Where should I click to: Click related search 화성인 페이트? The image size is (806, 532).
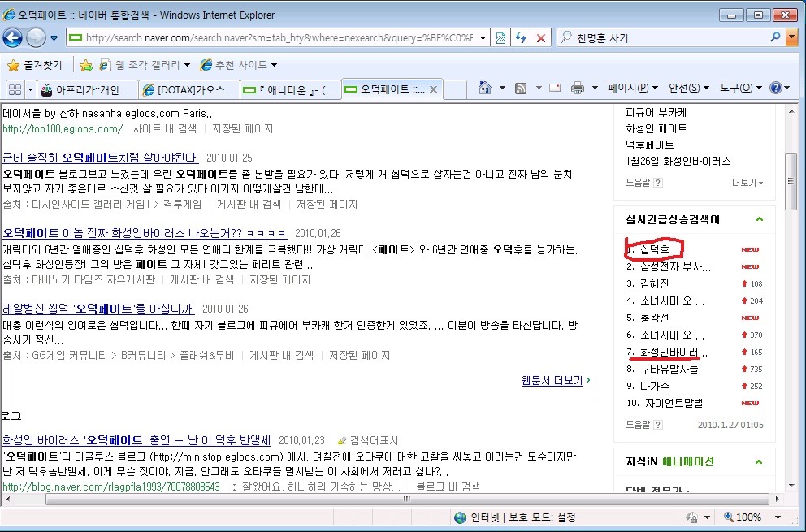(656, 128)
